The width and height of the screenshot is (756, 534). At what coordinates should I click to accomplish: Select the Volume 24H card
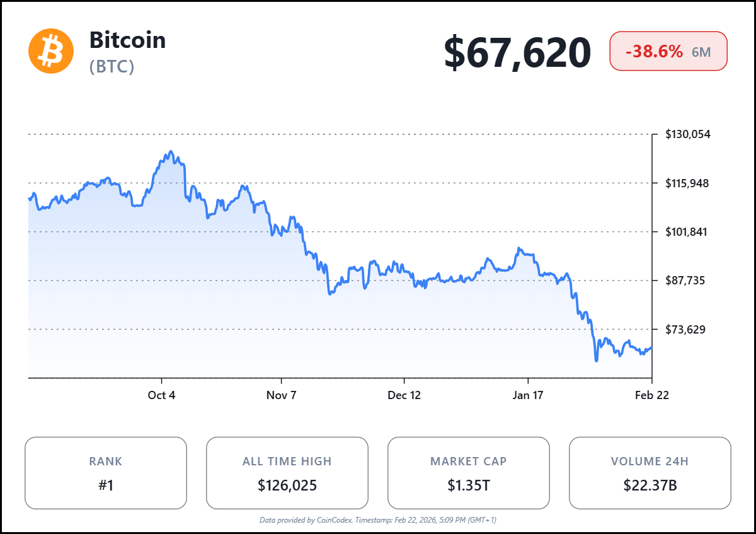click(x=650, y=473)
